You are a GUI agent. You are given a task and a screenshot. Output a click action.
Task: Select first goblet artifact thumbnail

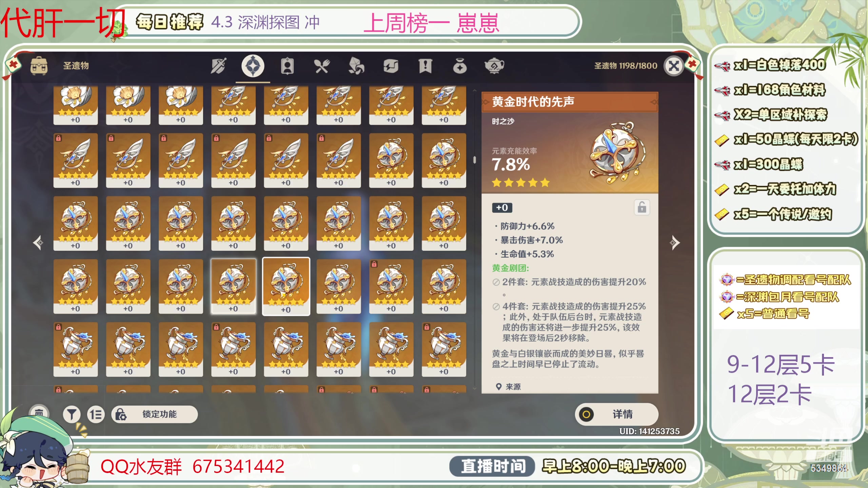pyautogui.click(x=76, y=349)
